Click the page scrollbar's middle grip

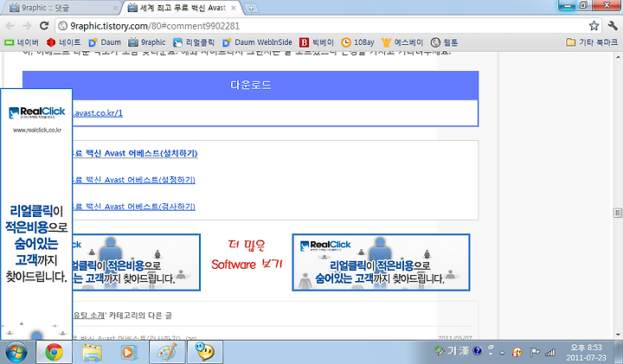[618, 213]
